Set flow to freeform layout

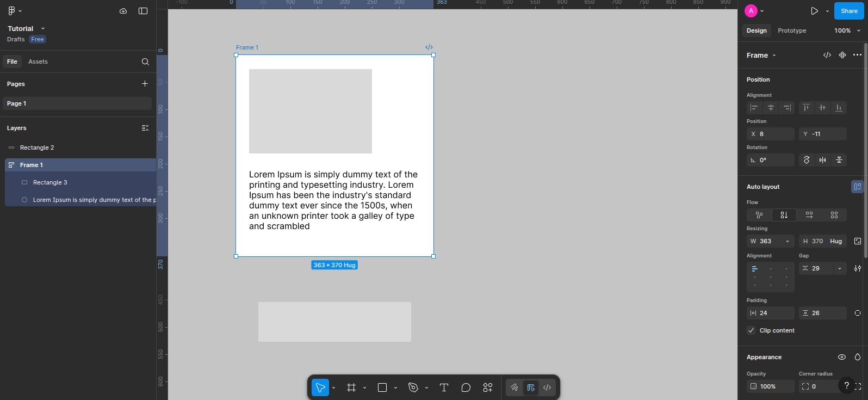coord(759,215)
